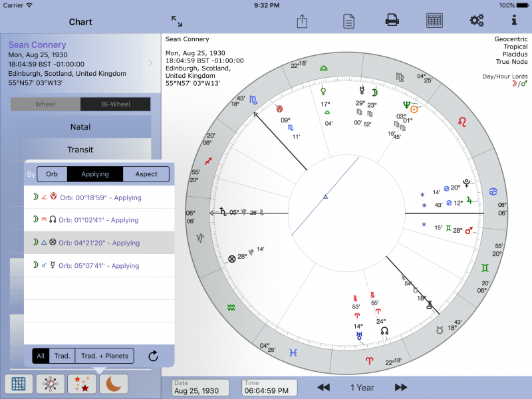Select the Bi-Wheel toggle segment

115,104
